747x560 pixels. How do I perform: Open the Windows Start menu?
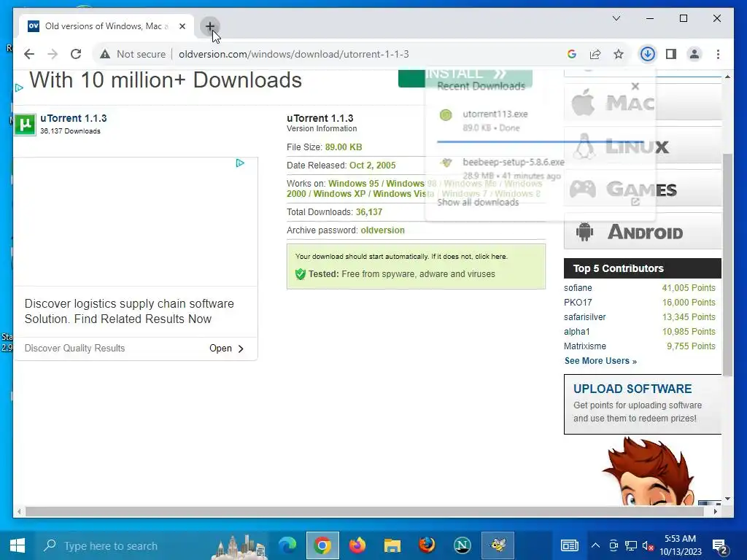click(18, 545)
